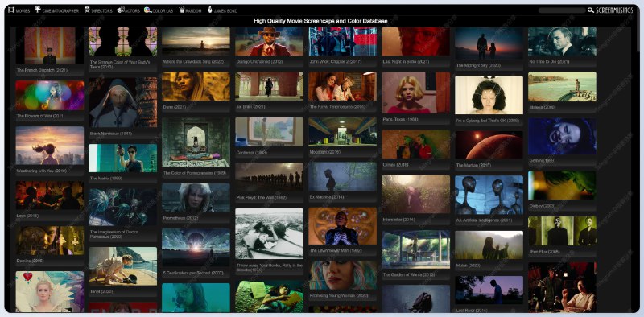Viewport: 644px width, 317px height.
Task: Open the Cinematographer camera icon
Action: (x=38, y=10)
